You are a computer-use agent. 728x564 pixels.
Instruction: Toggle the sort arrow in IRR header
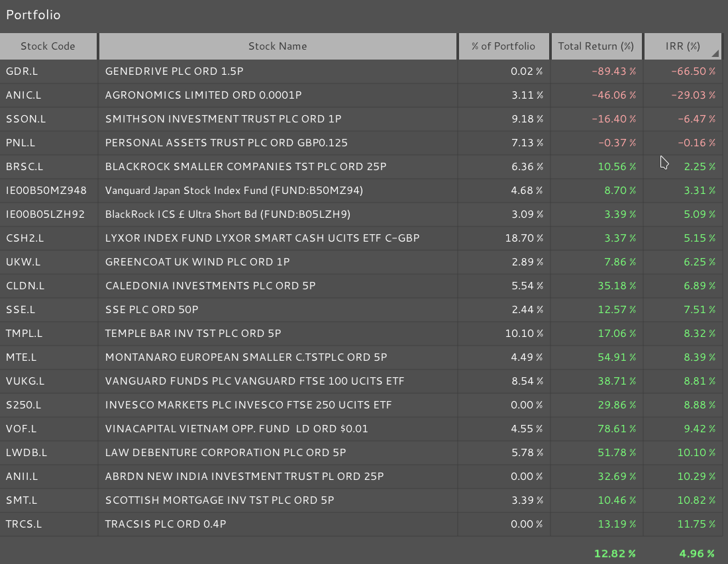(715, 54)
